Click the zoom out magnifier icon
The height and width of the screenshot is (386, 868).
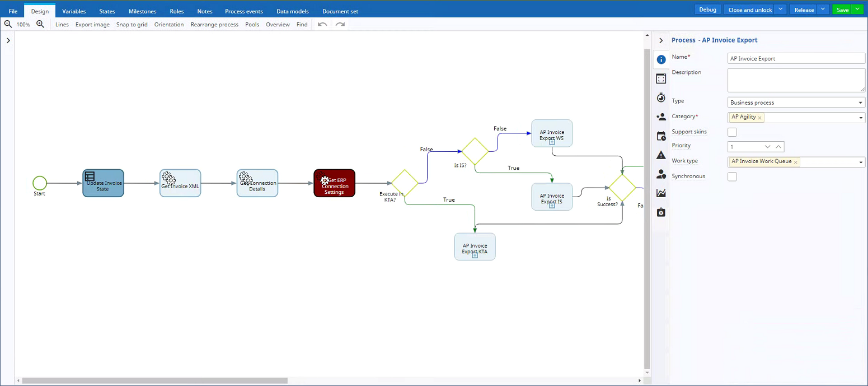8,24
